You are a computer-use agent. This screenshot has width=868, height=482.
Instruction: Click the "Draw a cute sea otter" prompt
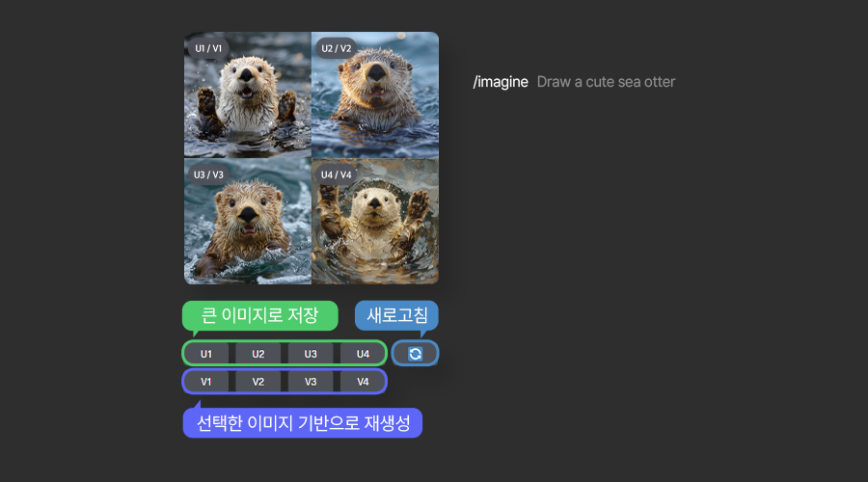click(606, 82)
